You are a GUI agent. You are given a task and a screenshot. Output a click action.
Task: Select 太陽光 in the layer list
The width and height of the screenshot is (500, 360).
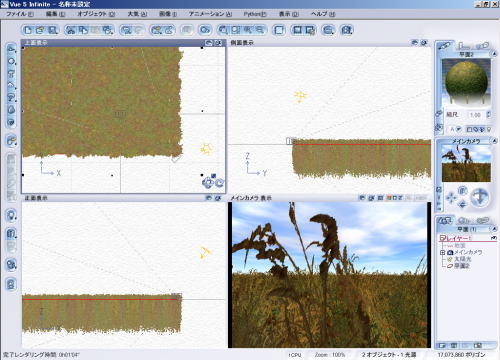[462, 259]
